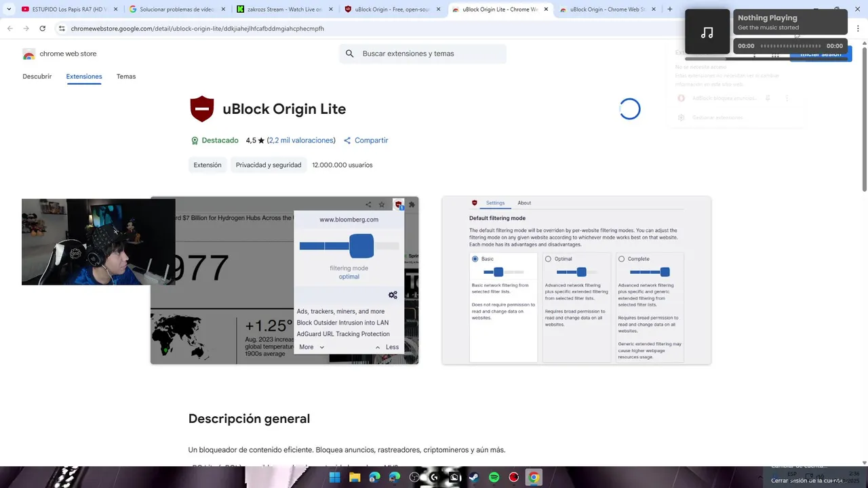Close the ESTUPIDO Los Papis RA7 tab
Screen dimensions: 868x488
point(115,9)
